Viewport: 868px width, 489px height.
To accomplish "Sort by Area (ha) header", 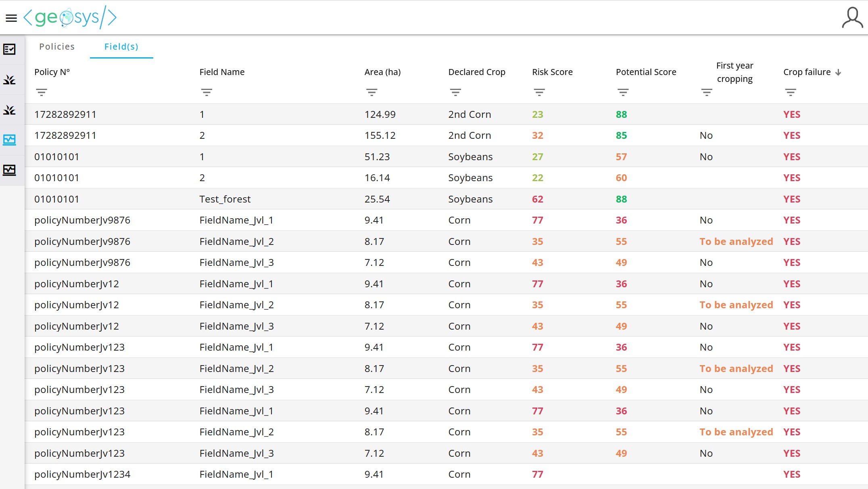I will point(382,72).
